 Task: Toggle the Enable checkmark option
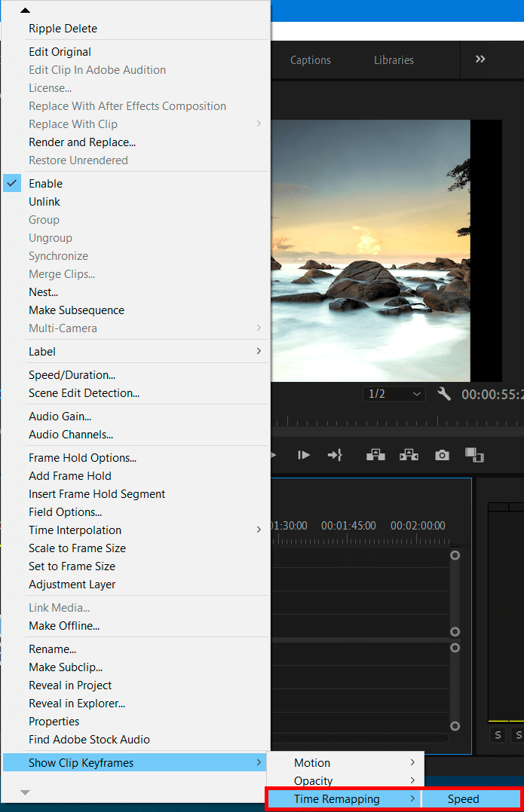point(45,184)
